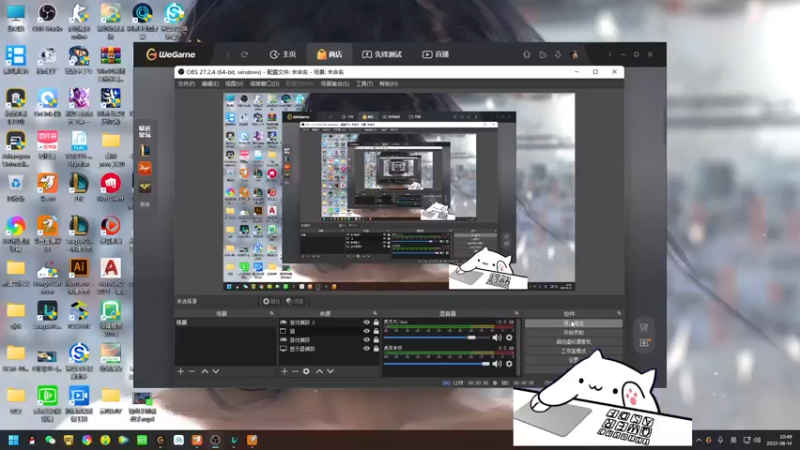
Task: Click the shopping cart icon in WeGame
Action: 644,328
